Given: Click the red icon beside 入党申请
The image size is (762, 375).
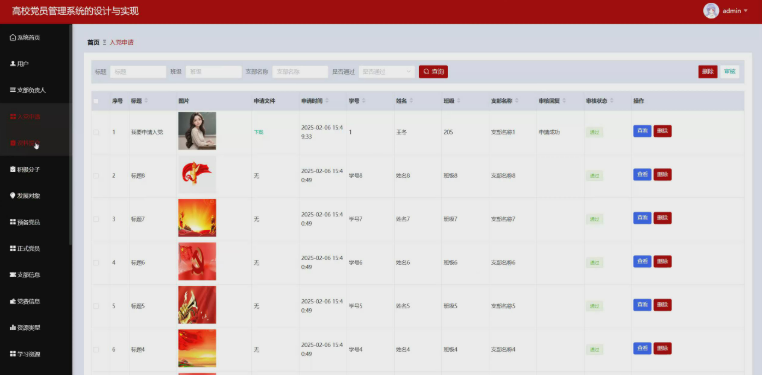Looking at the screenshot, I should pos(13,117).
